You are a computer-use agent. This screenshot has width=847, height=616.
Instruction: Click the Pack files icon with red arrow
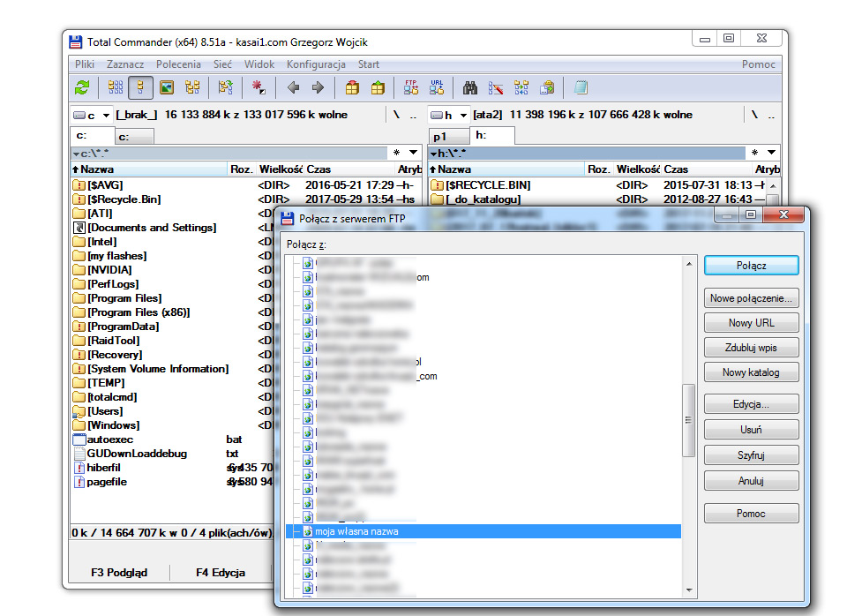[x=352, y=87]
